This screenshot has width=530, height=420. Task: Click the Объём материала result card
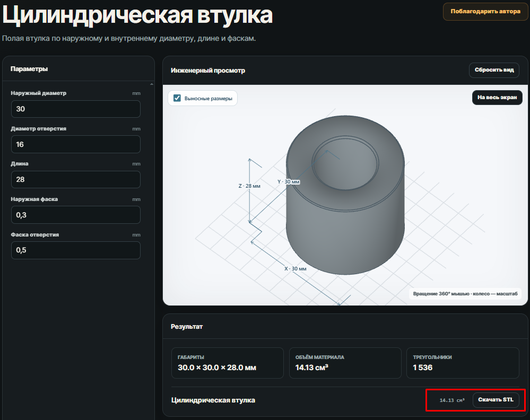click(345, 363)
